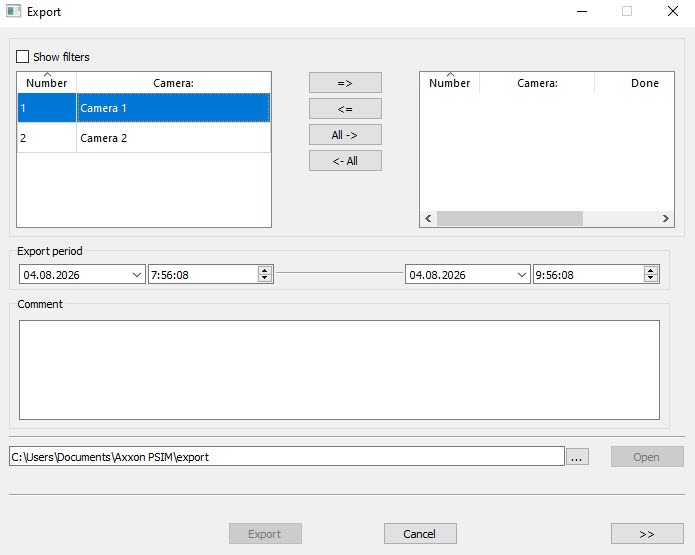Viewport: 695px width, 555px height.
Task: Sort left list by Number column header
Action: pyautogui.click(x=47, y=83)
